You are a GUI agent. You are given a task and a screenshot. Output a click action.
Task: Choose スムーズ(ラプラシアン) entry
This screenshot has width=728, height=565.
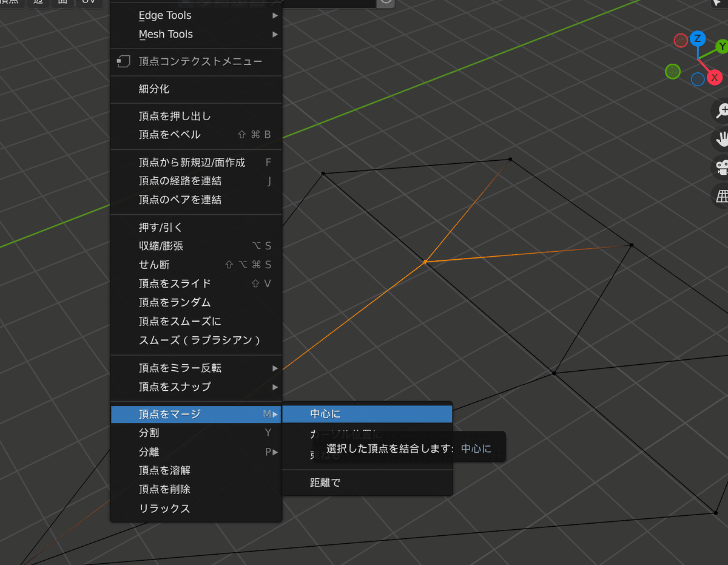196,340
